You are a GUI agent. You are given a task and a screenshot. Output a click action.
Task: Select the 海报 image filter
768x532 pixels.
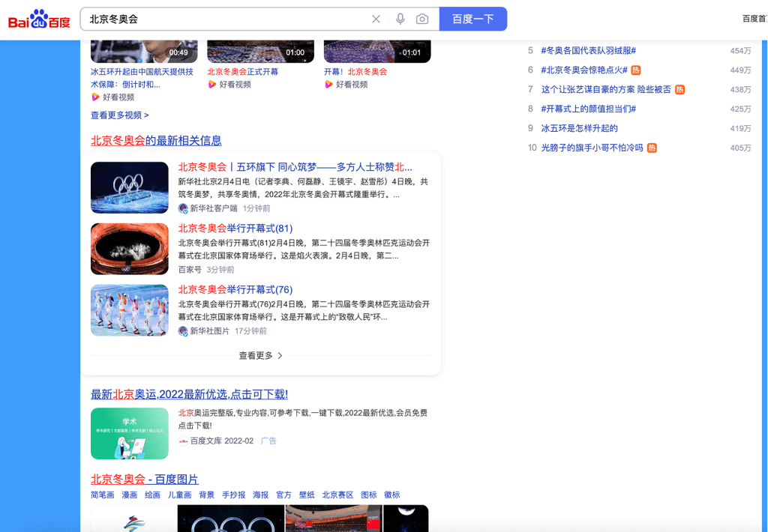pos(260,495)
